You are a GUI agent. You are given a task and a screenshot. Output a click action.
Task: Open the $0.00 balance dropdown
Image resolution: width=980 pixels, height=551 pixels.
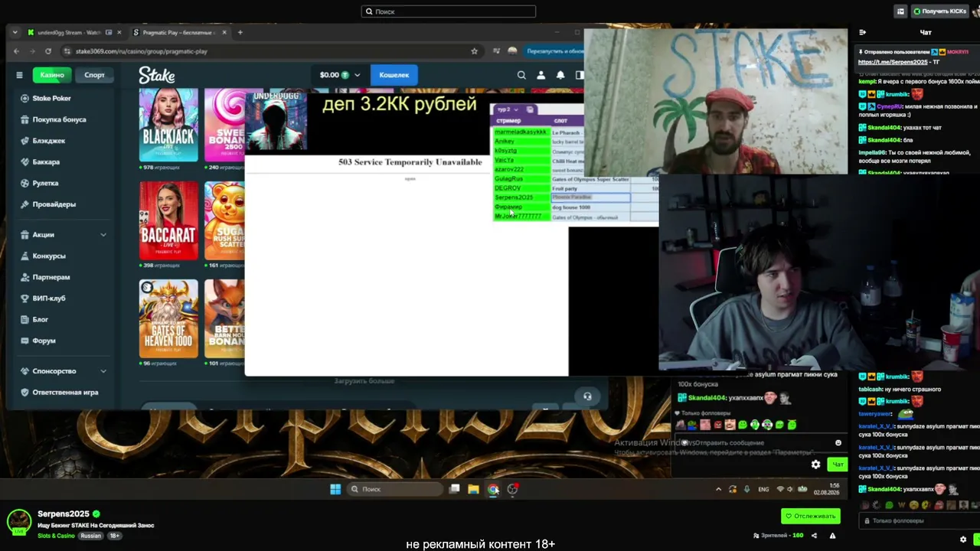(x=339, y=75)
